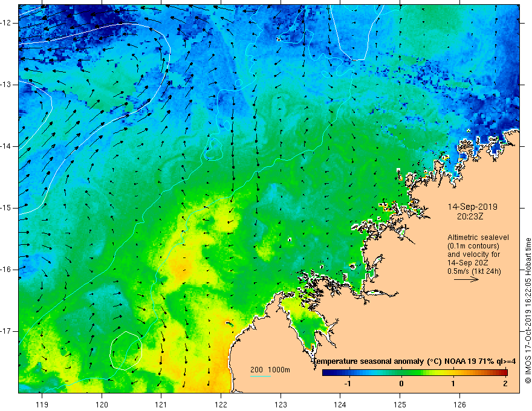Click the color bar tick label '-1'
Screen dimensions: 532x411
348,384
